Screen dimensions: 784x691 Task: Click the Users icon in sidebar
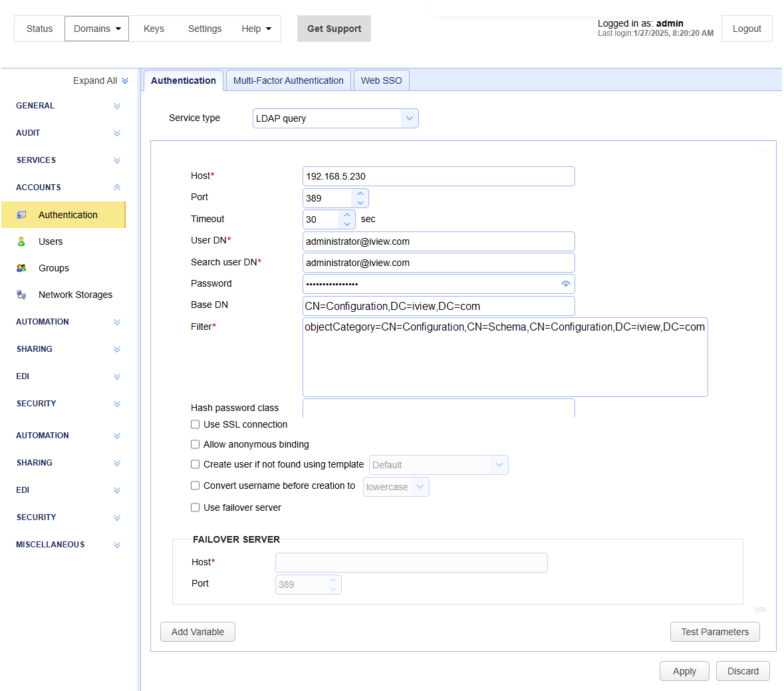tap(21, 241)
